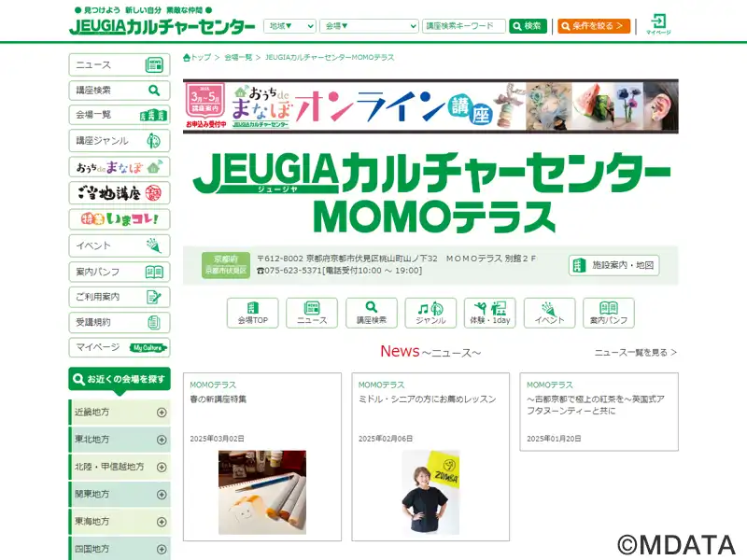Open the いまコレ! sidebar banner
Screen dimensions: 747x560
(x=120, y=219)
